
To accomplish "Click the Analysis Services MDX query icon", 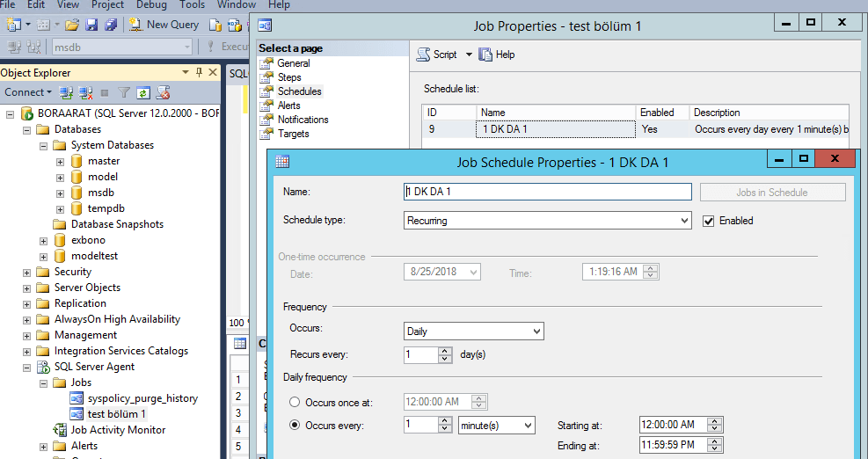I will pos(235,25).
